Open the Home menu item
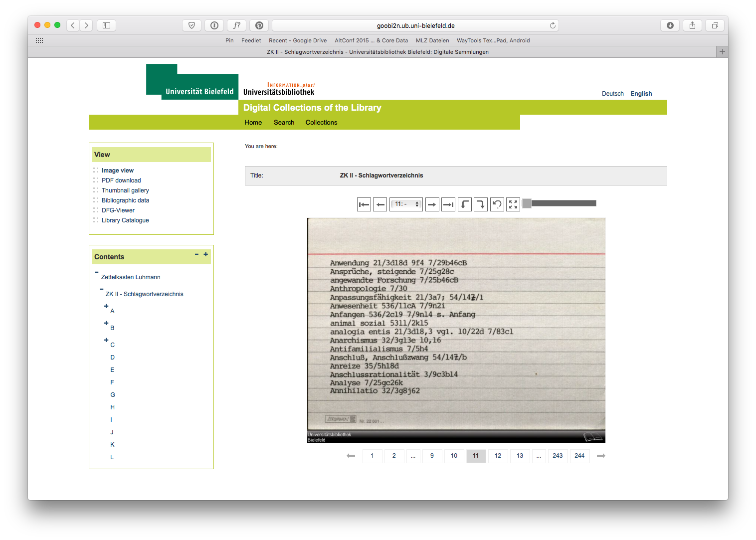Screen dimensions: 756x540 pyautogui.click(x=253, y=123)
